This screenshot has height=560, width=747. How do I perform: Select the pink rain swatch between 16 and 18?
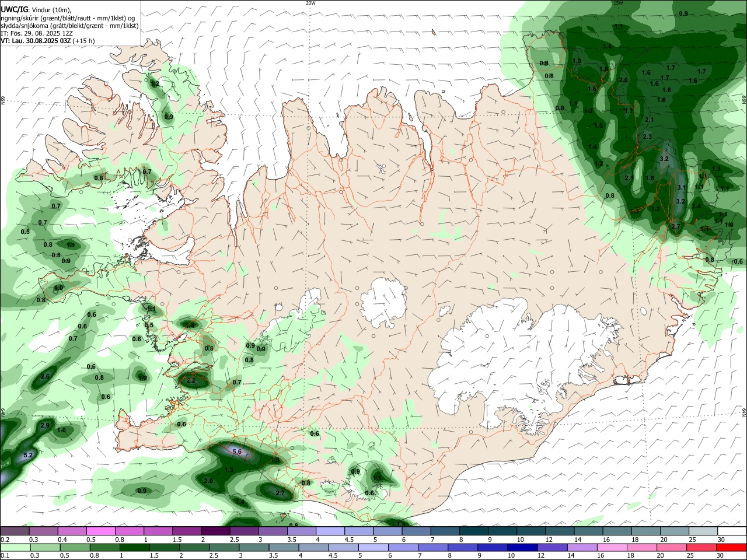click(612, 547)
